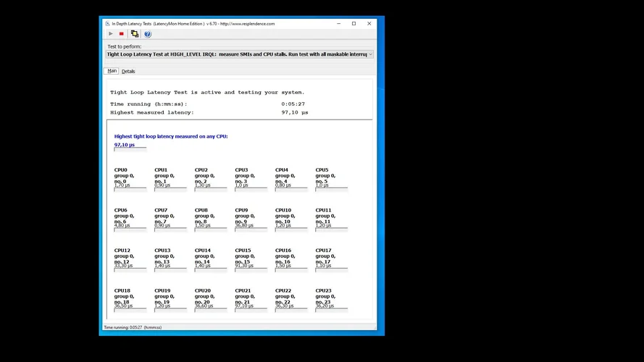644x362 pixels.
Task: Click the CPU23 latency value 36,20 µs
Action: [325, 306]
